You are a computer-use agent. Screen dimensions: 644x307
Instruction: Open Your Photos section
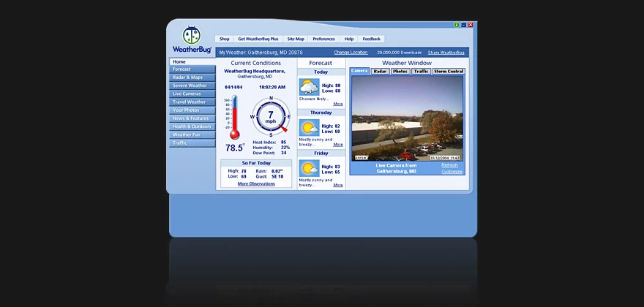(x=192, y=110)
